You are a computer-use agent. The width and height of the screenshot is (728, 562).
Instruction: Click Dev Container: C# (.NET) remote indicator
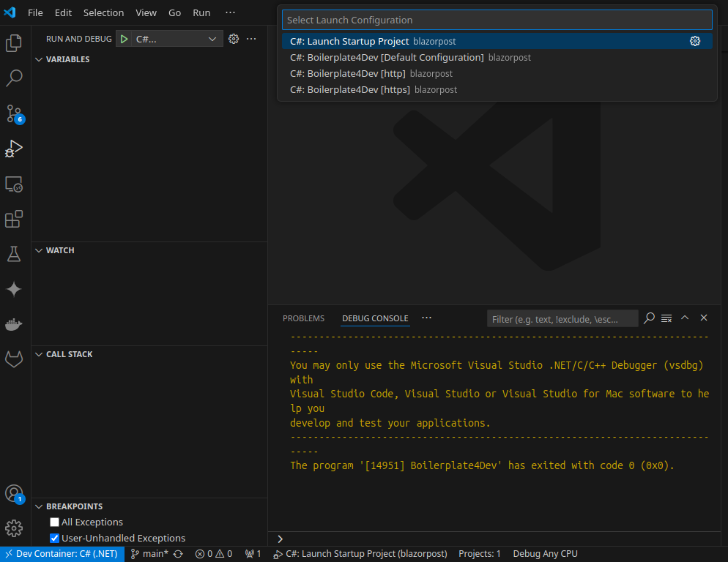click(62, 554)
